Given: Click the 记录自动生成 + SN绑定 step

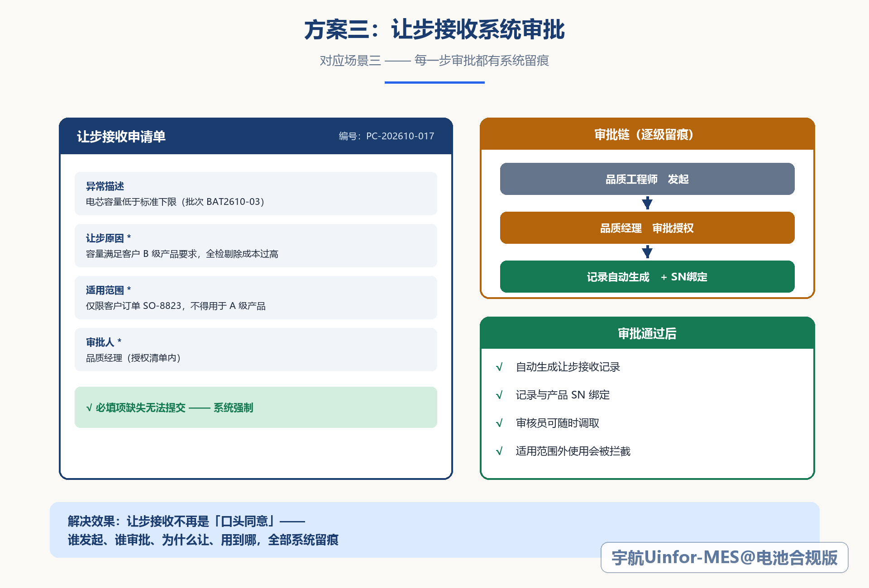Looking at the screenshot, I should (x=647, y=277).
